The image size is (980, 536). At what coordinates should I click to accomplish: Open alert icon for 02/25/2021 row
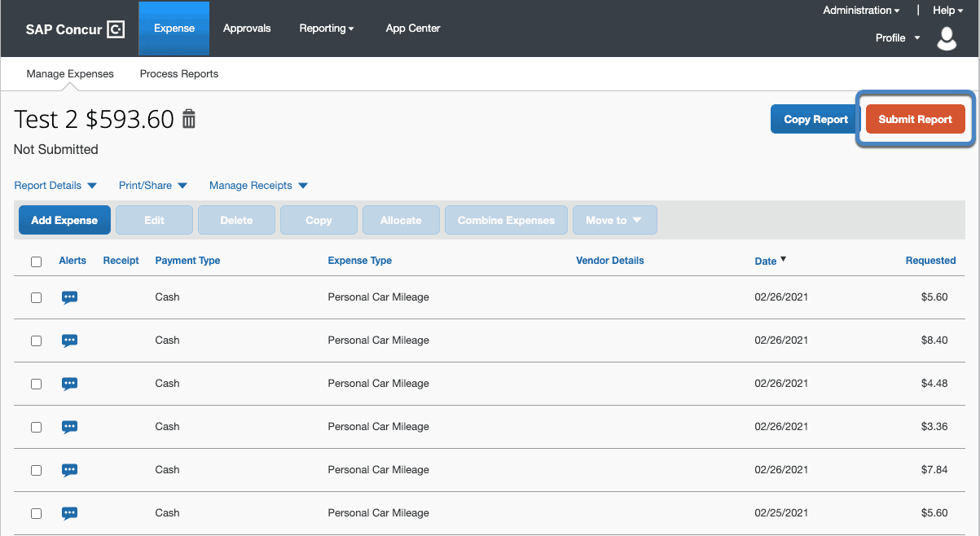[x=70, y=513]
